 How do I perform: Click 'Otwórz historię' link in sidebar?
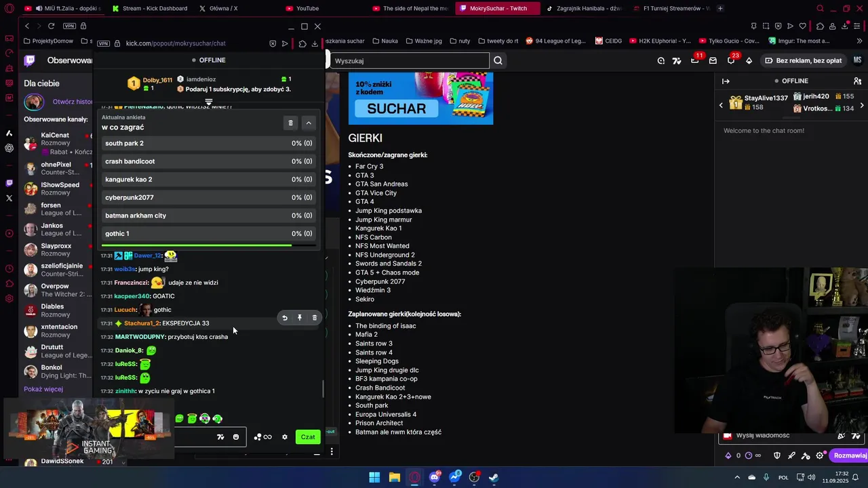73,102
